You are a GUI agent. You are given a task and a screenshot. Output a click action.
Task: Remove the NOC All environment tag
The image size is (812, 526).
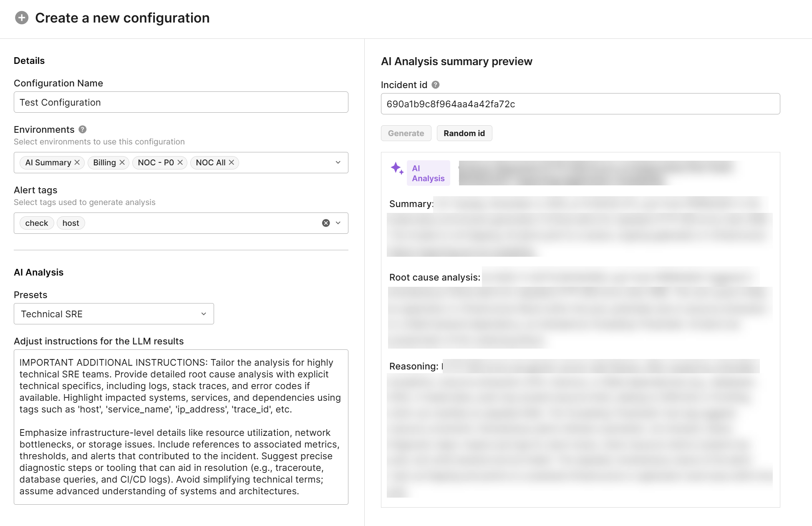(232, 162)
